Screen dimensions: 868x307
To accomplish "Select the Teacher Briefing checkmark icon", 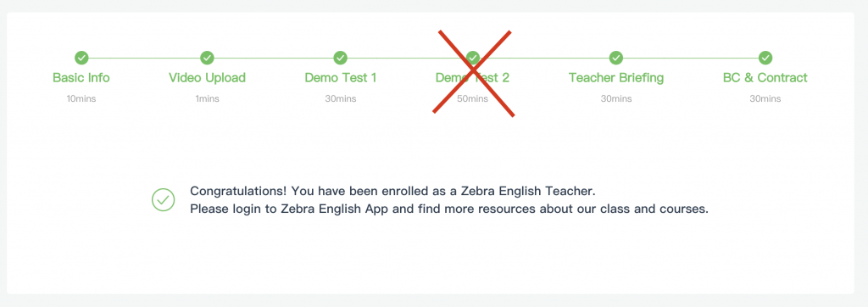I will pyautogui.click(x=616, y=58).
